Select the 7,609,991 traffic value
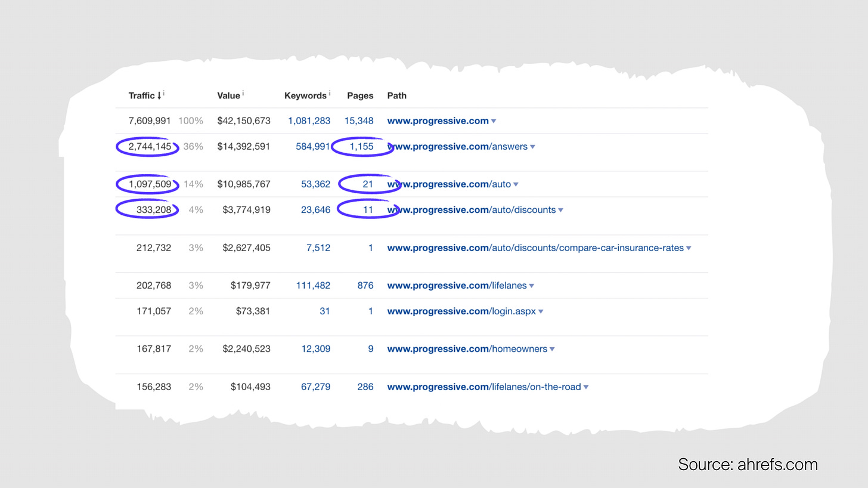Viewport: 868px width, 488px height. point(150,121)
